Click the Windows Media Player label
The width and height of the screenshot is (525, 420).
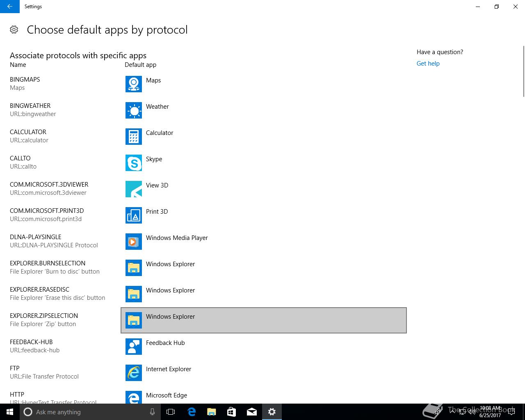click(x=177, y=238)
